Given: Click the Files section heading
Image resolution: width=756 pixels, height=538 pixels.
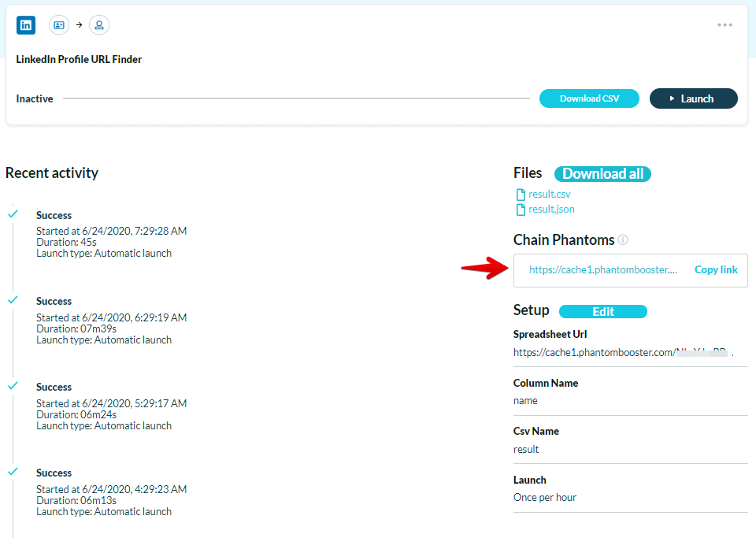Looking at the screenshot, I should coord(528,173).
